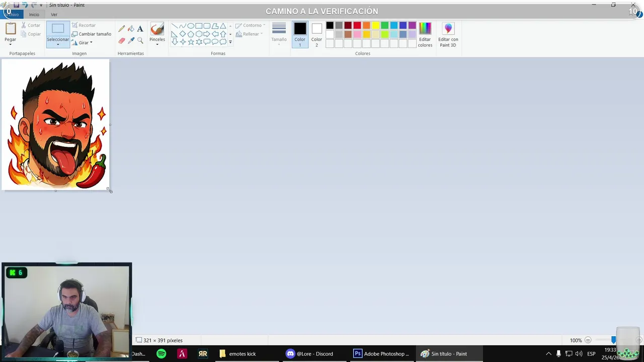Select the Color 2 background box
The height and width of the screenshot is (362, 644).
[316, 34]
